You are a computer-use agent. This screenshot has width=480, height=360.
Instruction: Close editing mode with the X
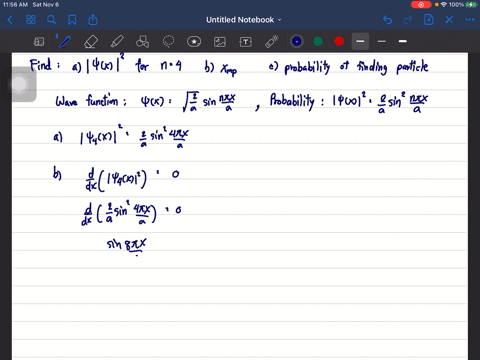point(449,20)
